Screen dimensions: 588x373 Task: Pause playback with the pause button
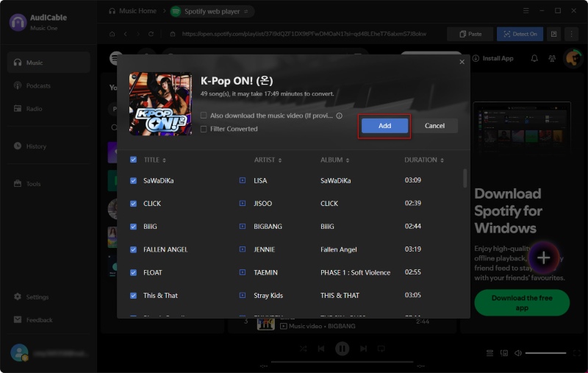[342, 349]
